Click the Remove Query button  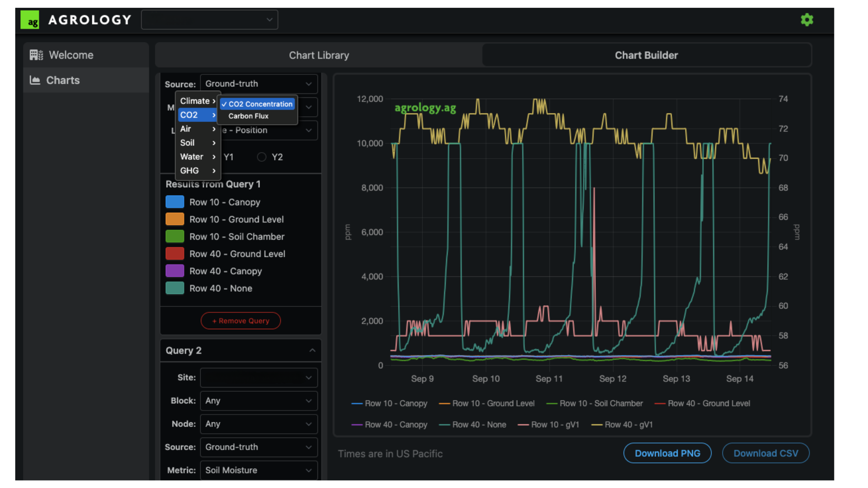240,321
